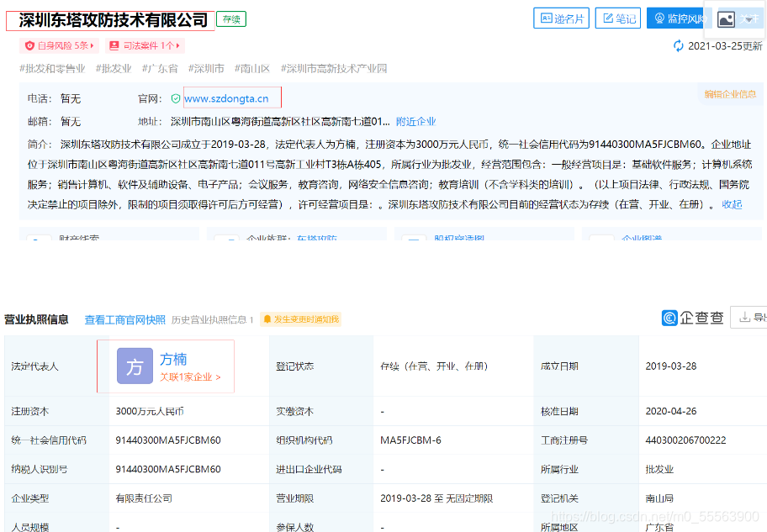The image size is (767, 532).
Task: Click registration number 440300206700222
Action: tap(685, 440)
